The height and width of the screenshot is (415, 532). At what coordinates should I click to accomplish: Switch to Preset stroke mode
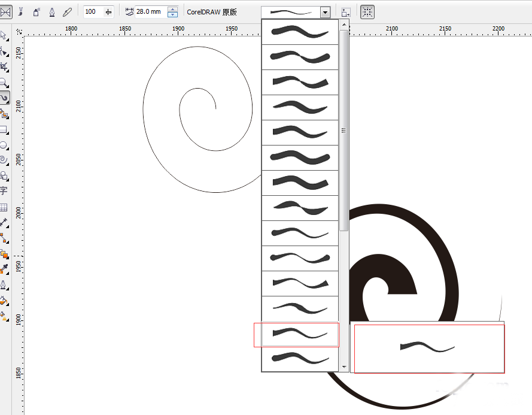coord(6,12)
